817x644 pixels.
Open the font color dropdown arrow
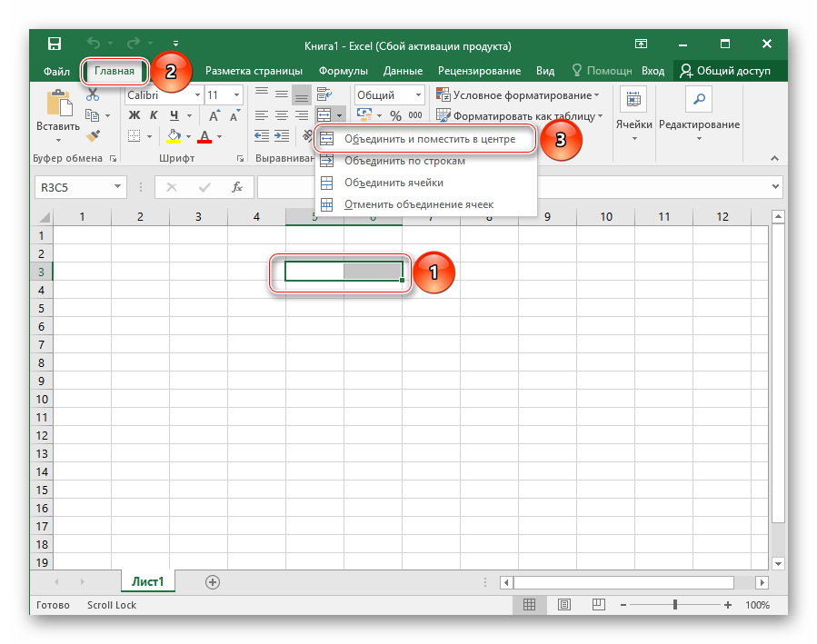click(x=219, y=137)
